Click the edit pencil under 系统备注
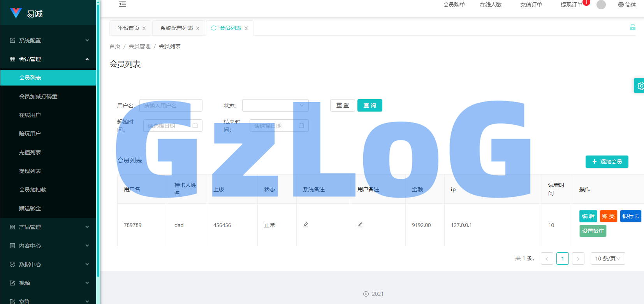Screen dimensions: 644x304 pyautogui.click(x=306, y=225)
